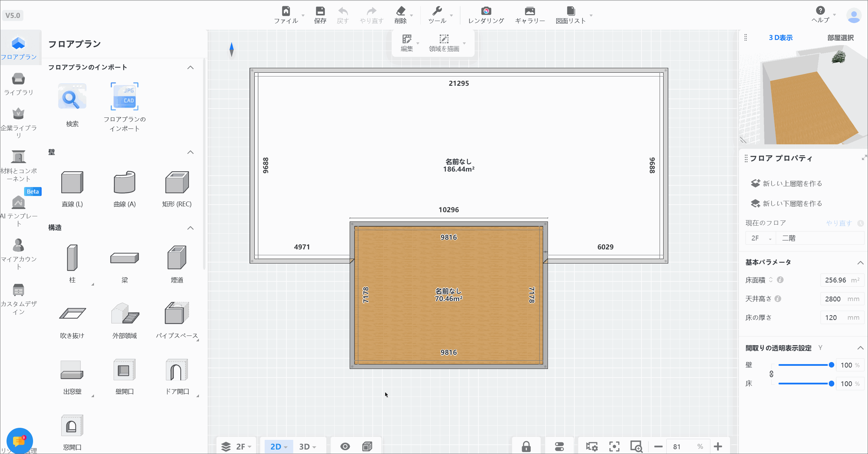Open the 2F layer selector at bottom
Viewport: 868px width, 454px height.
click(x=237, y=446)
